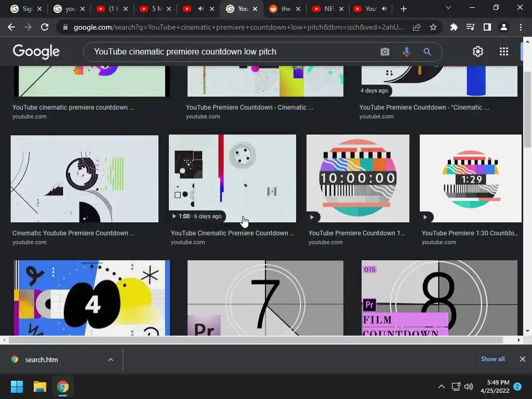Open Google quick settings gear
The image size is (532, 399).
tap(478, 51)
